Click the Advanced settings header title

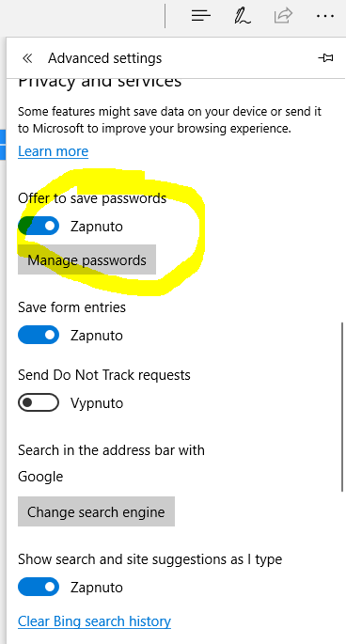[x=104, y=58]
